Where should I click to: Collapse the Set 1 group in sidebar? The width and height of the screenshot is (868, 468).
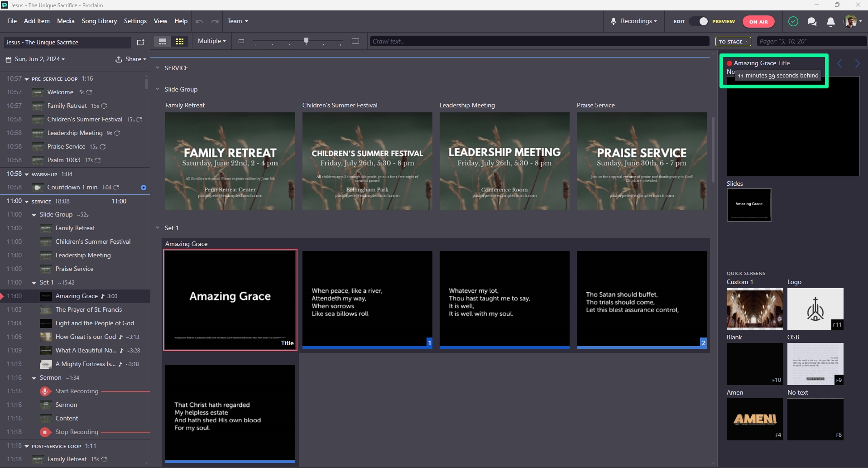(x=34, y=283)
